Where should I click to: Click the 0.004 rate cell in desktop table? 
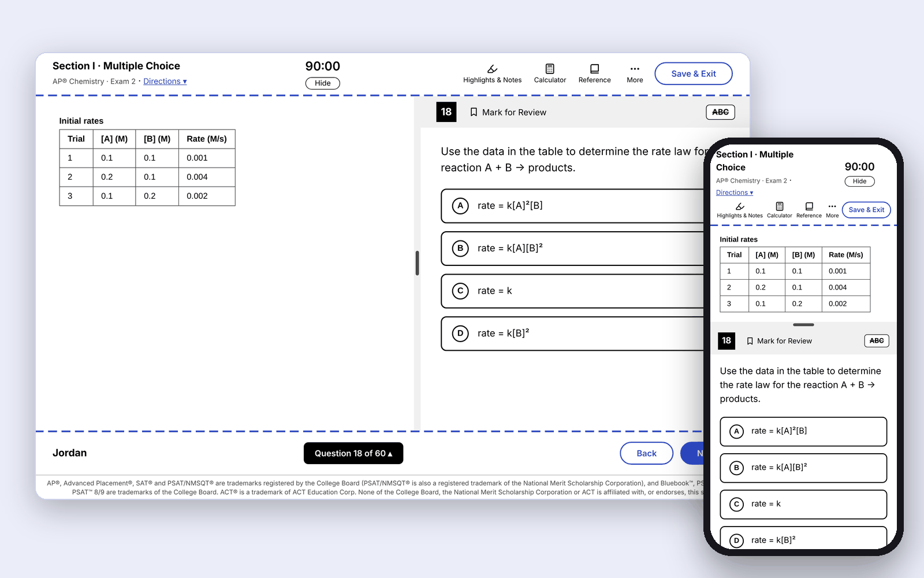tap(207, 177)
